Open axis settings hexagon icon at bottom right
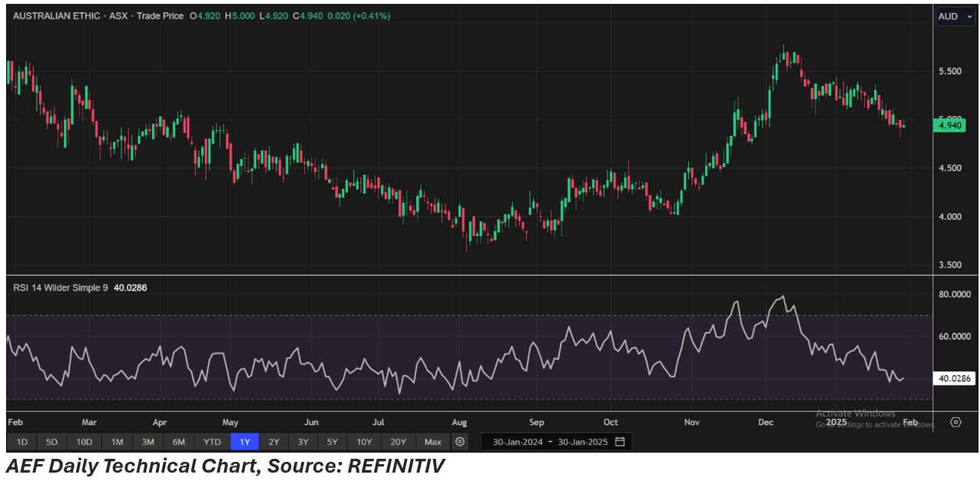The width and height of the screenshot is (980, 488). point(955,422)
